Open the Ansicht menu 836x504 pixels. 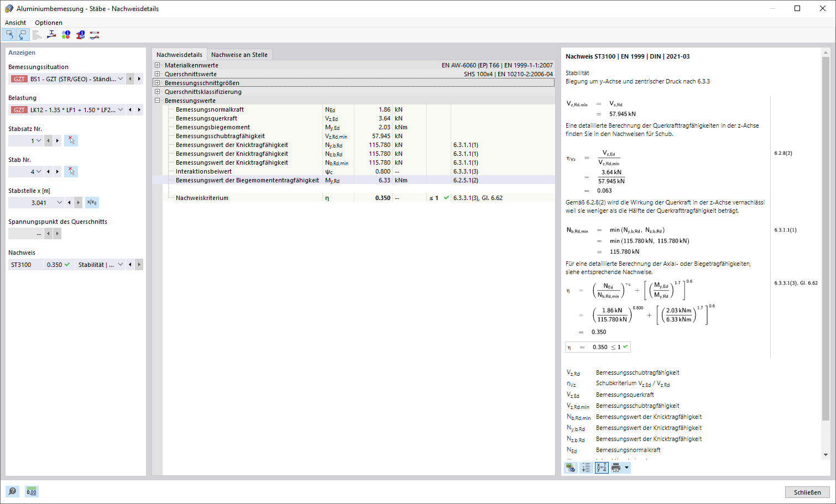(15, 23)
